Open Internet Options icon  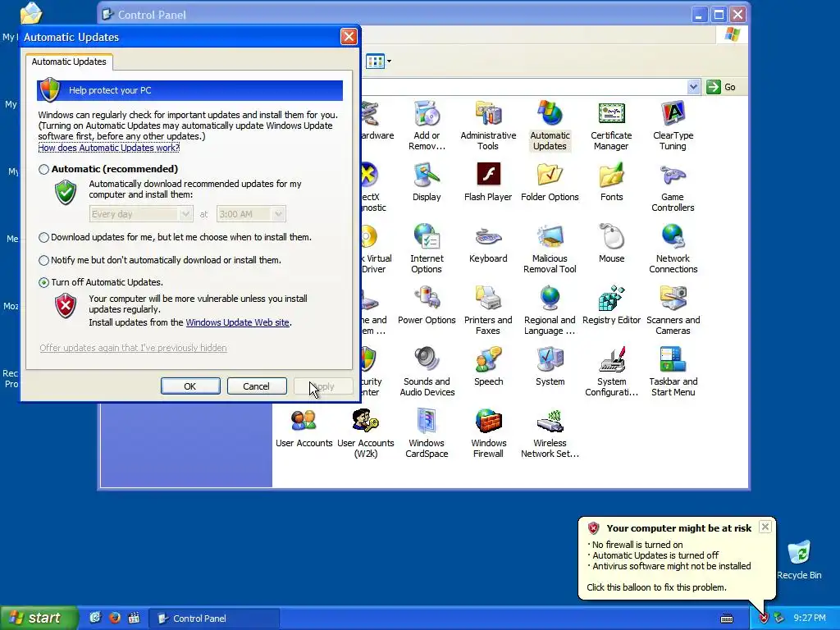click(427, 249)
